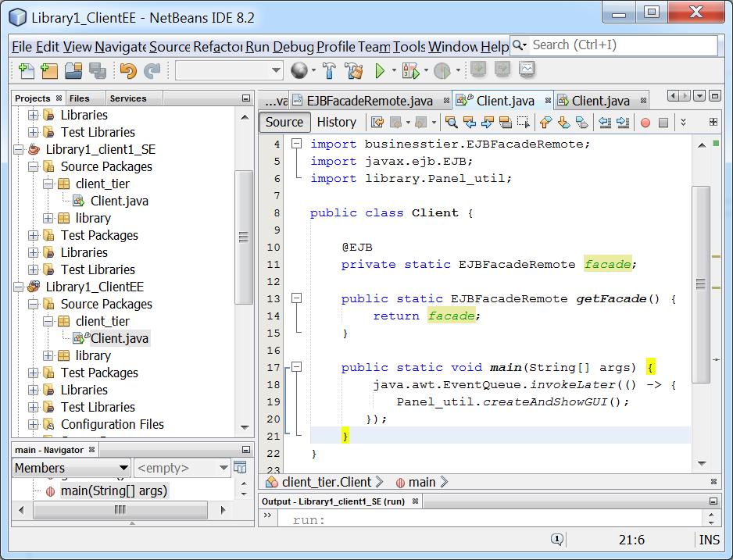Undo the last edit

pyautogui.click(x=128, y=70)
